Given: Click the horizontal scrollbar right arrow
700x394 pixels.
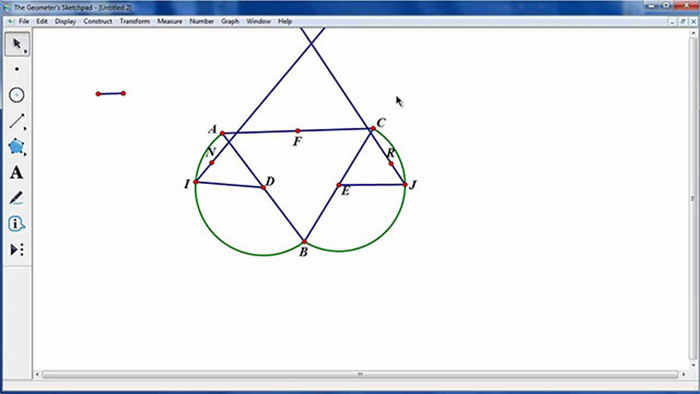Looking at the screenshot, I should pyautogui.click(x=683, y=374).
